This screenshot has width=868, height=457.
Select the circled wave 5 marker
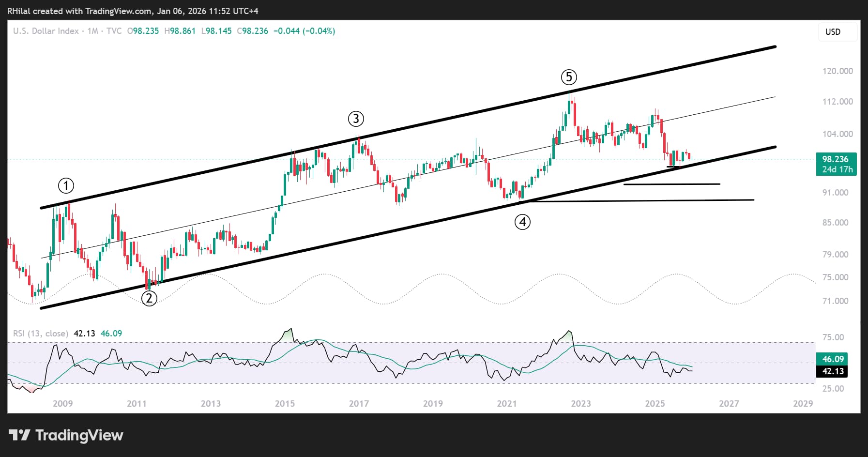tap(569, 77)
